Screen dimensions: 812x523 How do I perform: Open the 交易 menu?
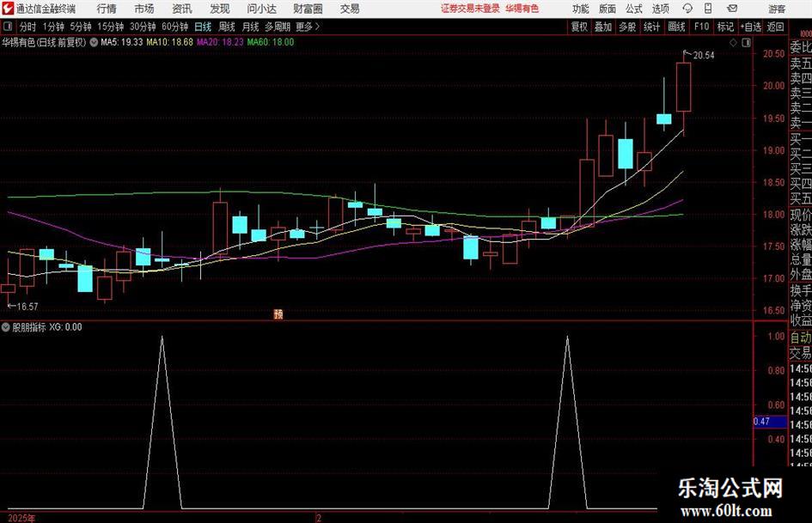(350, 9)
